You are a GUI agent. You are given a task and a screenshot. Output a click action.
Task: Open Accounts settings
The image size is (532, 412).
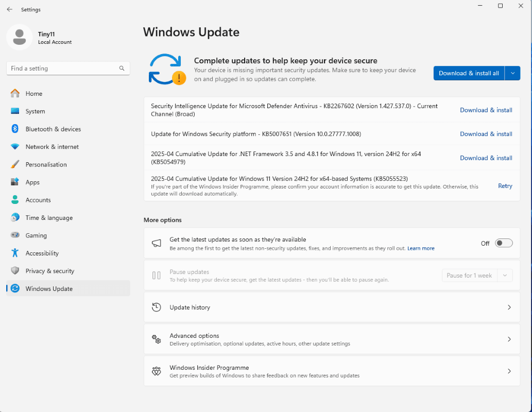point(68,200)
